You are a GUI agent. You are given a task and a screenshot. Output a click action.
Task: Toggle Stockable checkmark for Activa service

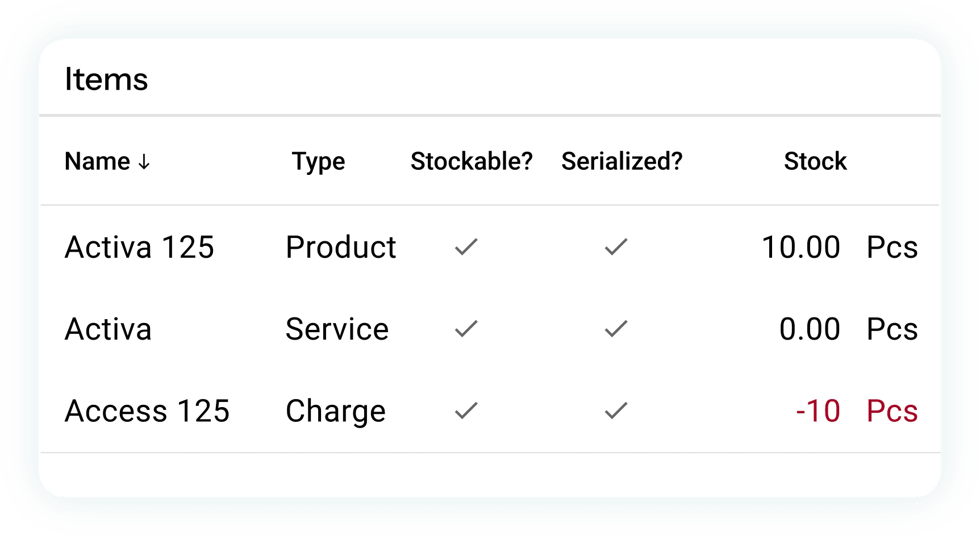[x=466, y=329]
